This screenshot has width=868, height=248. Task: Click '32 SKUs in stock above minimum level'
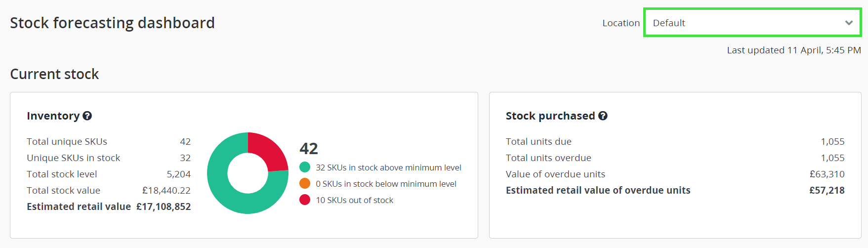tap(388, 167)
